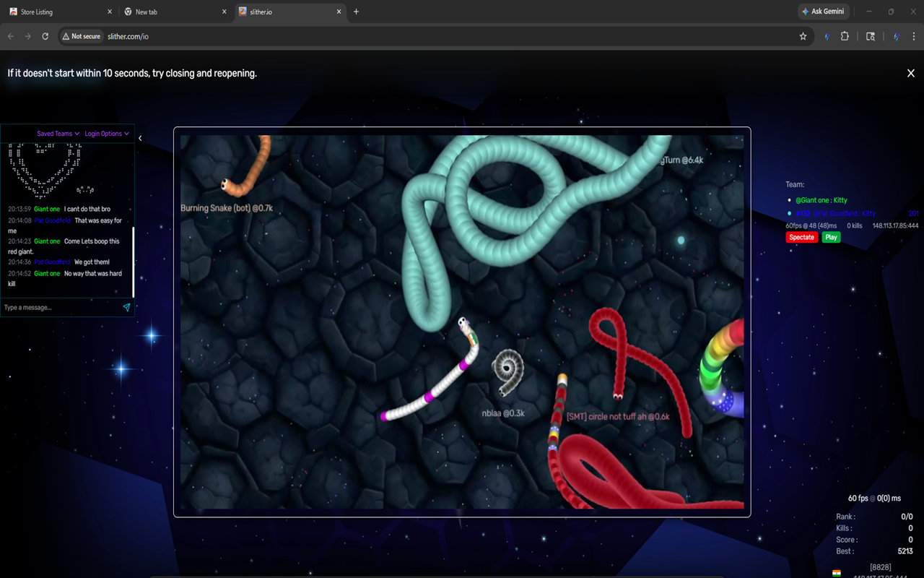The width and height of the screenshot is (924, 578).
Task: Click chat message 'I cant do that bro'
Action: (x=87, y=209)
